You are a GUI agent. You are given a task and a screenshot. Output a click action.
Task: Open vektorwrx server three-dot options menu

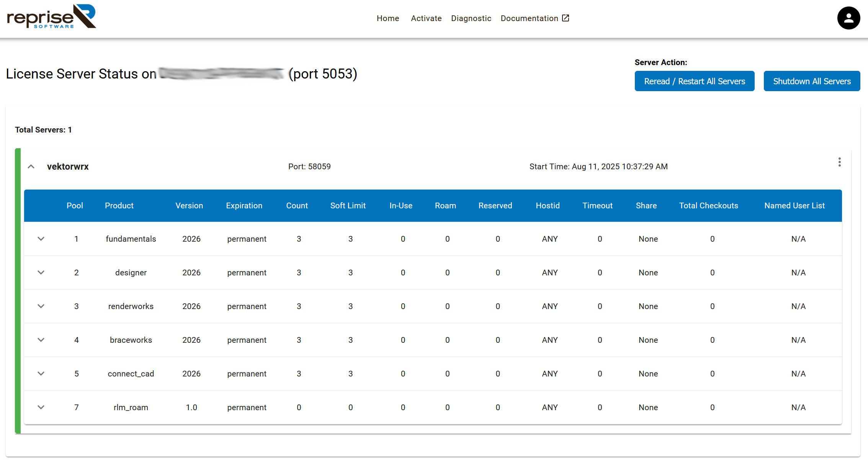click(x=839, y=162)
